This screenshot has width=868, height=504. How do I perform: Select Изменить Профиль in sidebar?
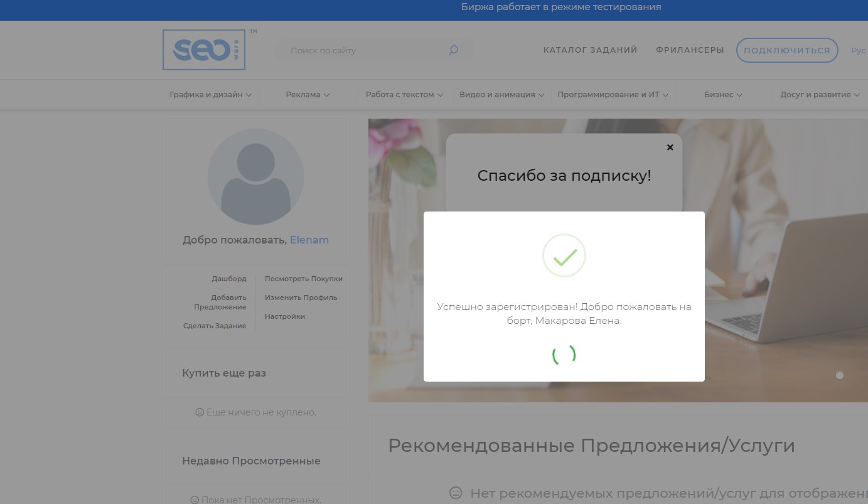[x=301, y=298]
